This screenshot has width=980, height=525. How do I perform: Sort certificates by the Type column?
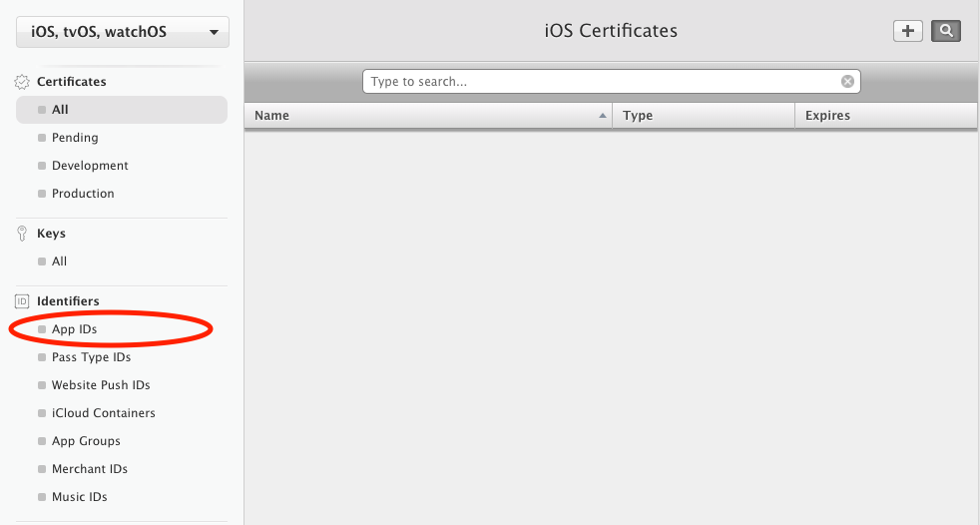pos(704,116)
